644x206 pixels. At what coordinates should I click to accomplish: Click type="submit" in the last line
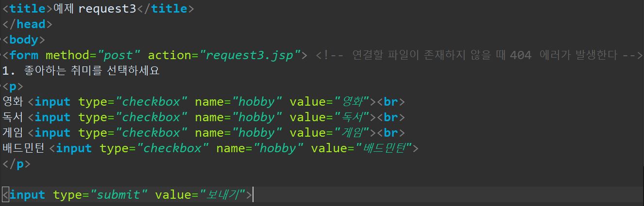101,195
